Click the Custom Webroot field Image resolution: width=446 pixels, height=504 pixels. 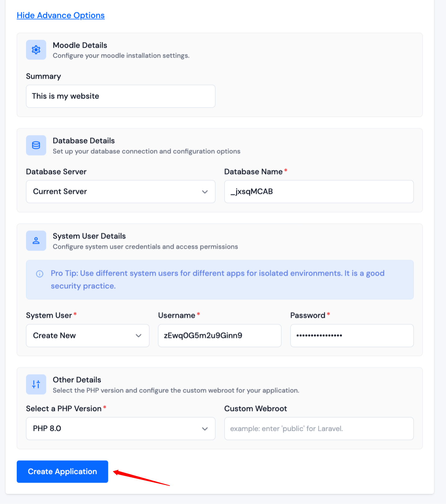(319, 428)
